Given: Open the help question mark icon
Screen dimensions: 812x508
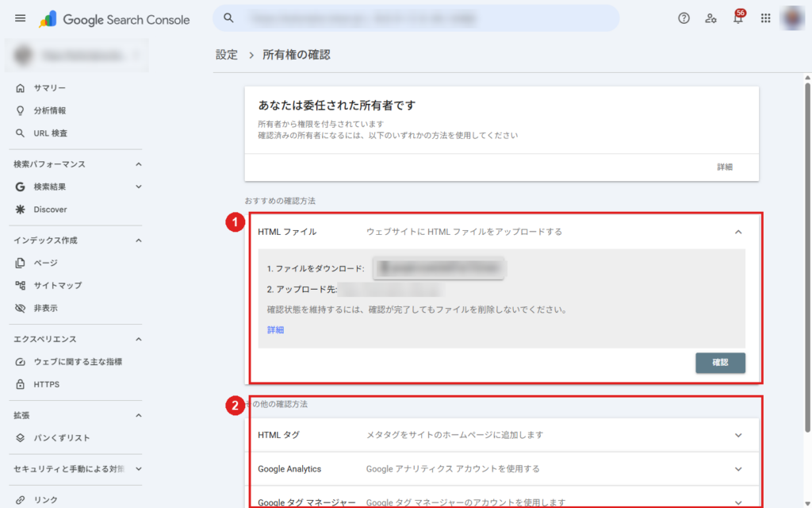Looking at the screenshot, I should (684, 18).
